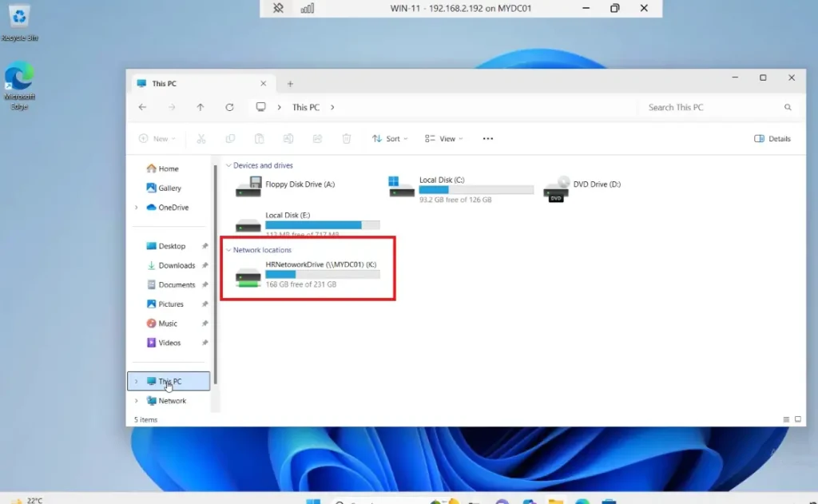Click the Delete trash icon in toolbar
Image resolution: width=818 pixels, height=504 pixels.
pyautogui.click(x=346, y=138)
